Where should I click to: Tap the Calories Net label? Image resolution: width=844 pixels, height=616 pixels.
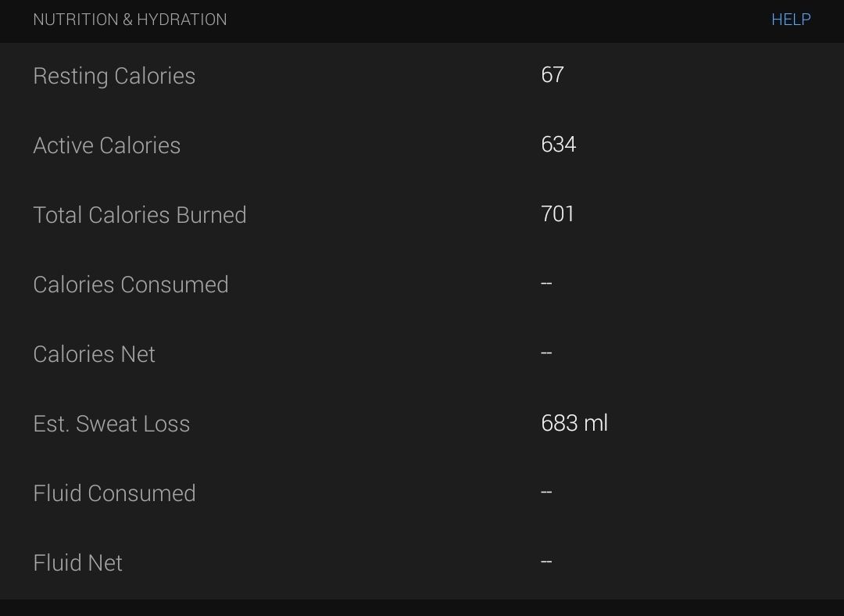coord(95,354)
